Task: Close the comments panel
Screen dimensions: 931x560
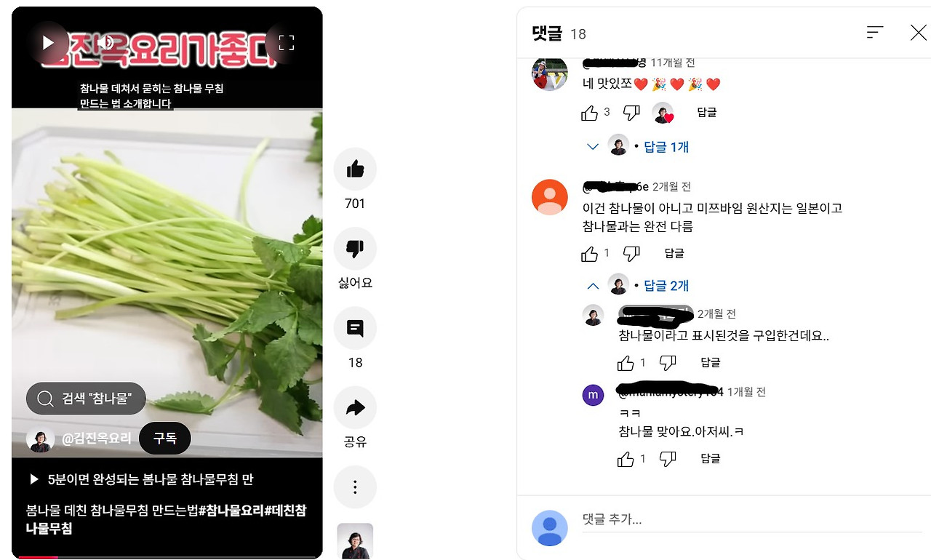Action: (918, 32)
